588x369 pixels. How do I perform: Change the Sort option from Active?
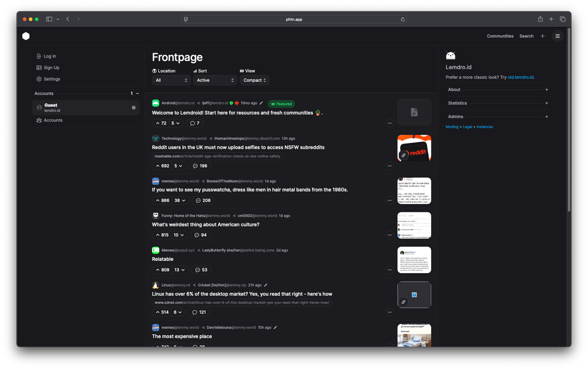pyautogui.click(x=215, y=80)
